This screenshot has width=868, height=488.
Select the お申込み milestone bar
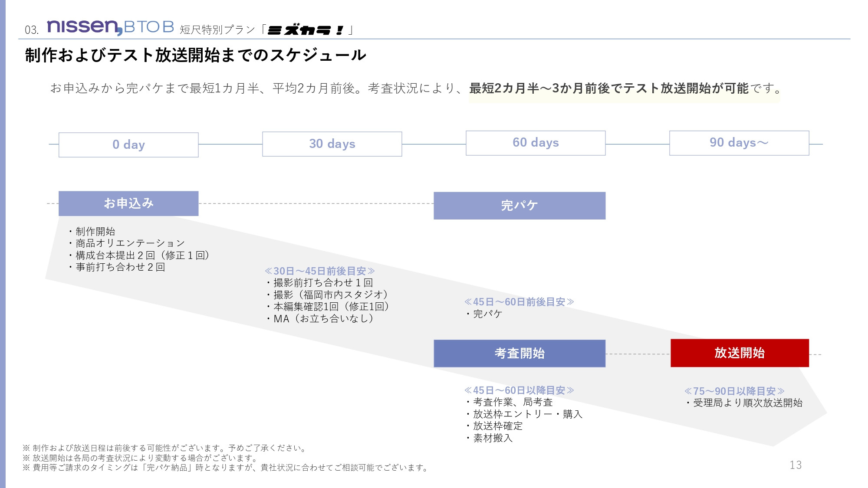128,202
